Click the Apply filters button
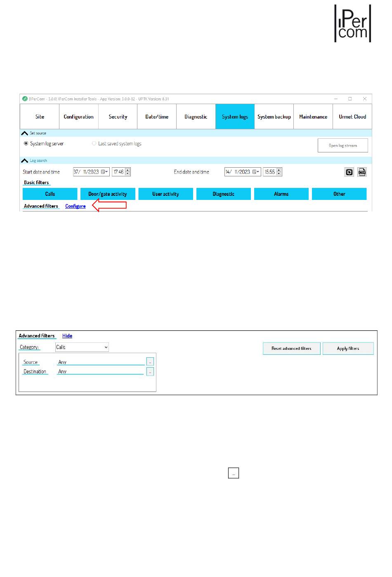Viewport: 392px width, 577px height. point(348,349)
